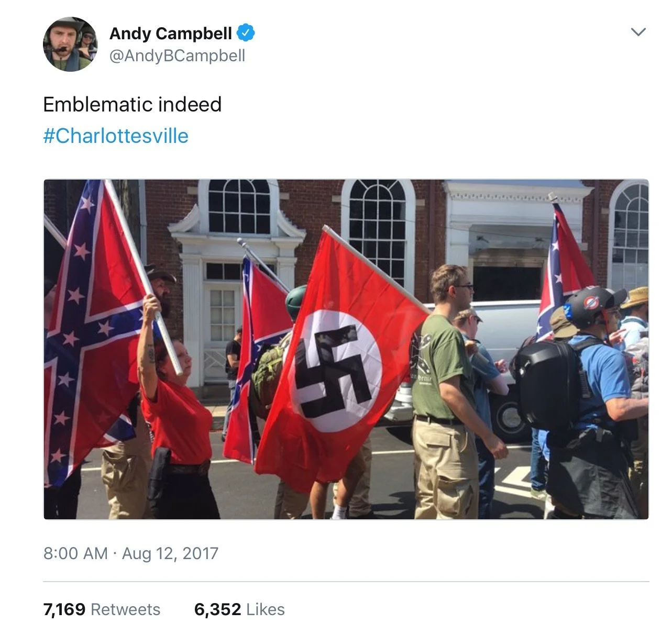Click the blue verified badge

246,33
